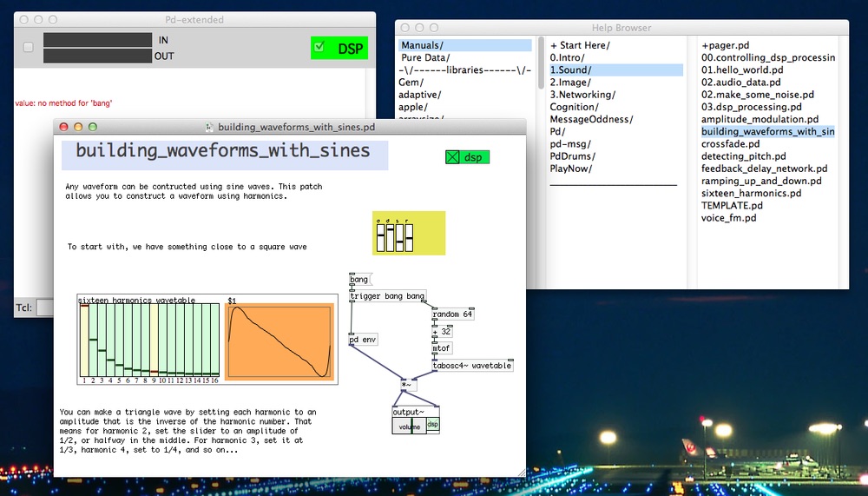
Task: Select sixteen_harmonics.pd file
Action: 751,193
